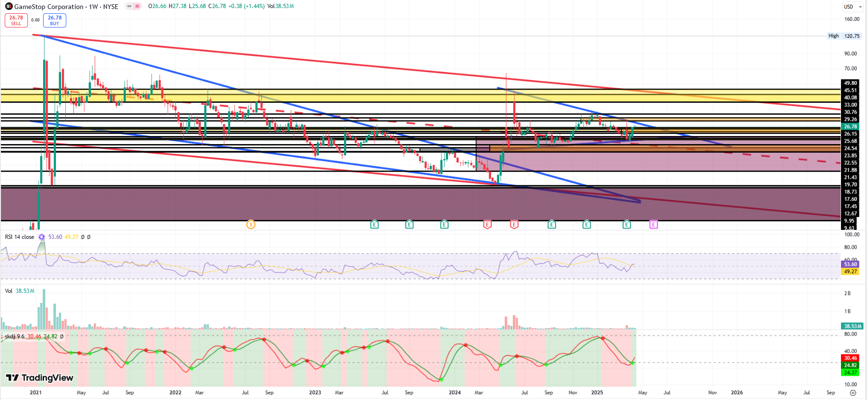Click the Vol38.53M header value
Screen dimensions: 868x400
pos(280,6)
